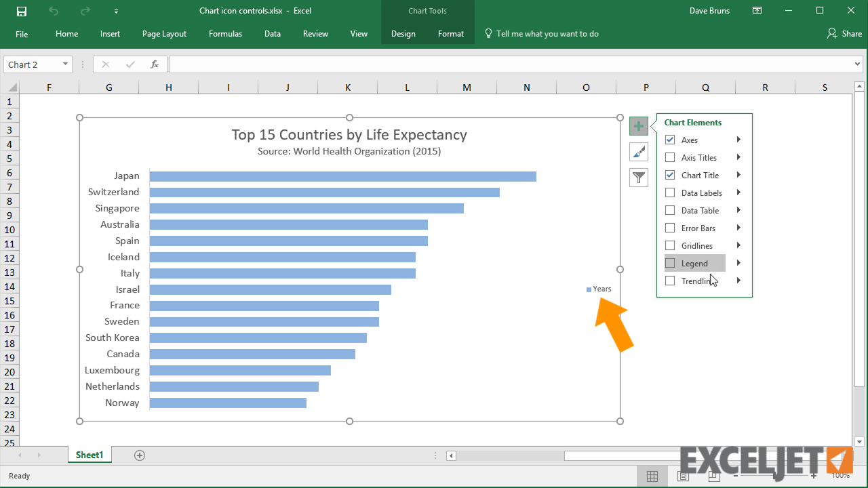
Task: Open the Chart Tools Design tab
Action: 403,33
